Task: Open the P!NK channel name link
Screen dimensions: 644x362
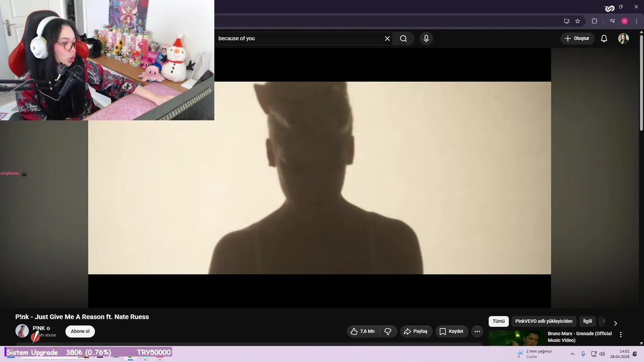Action: coord(39,328)
